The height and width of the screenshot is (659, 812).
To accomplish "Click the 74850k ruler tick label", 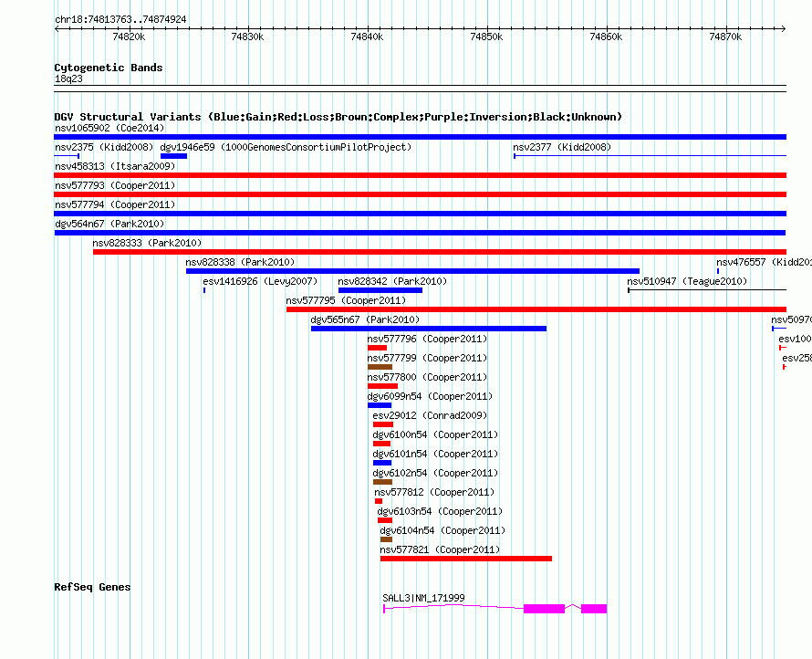I will click(486, 37).
